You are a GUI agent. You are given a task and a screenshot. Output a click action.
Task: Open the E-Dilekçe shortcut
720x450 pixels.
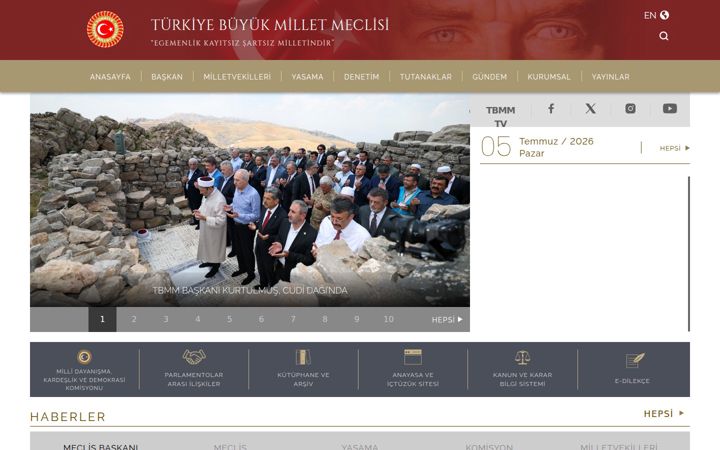click(632, 368)
